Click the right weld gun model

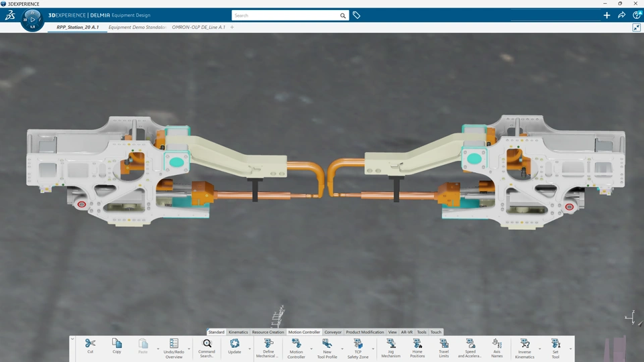click(x=476, y=171)
